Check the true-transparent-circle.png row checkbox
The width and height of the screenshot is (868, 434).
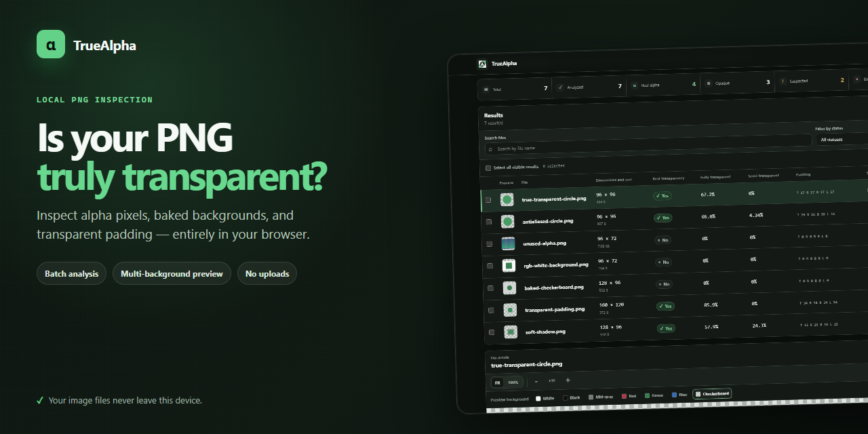(488, 200)
